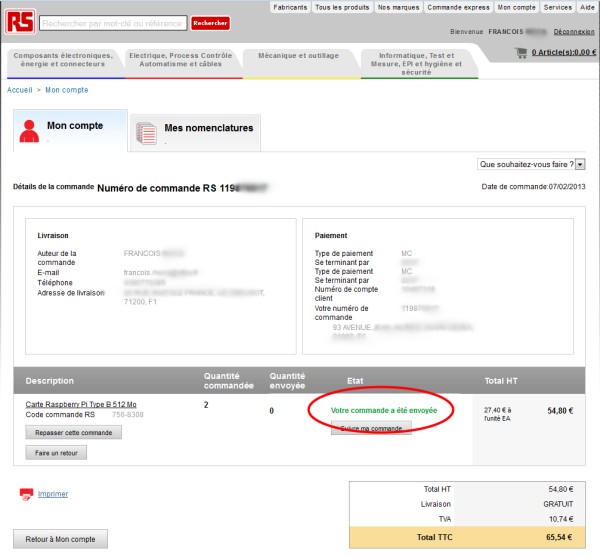Viewport: 600px width, 558px height.
Task: Click the RS logo icon
Action: (x=20, y=22)
